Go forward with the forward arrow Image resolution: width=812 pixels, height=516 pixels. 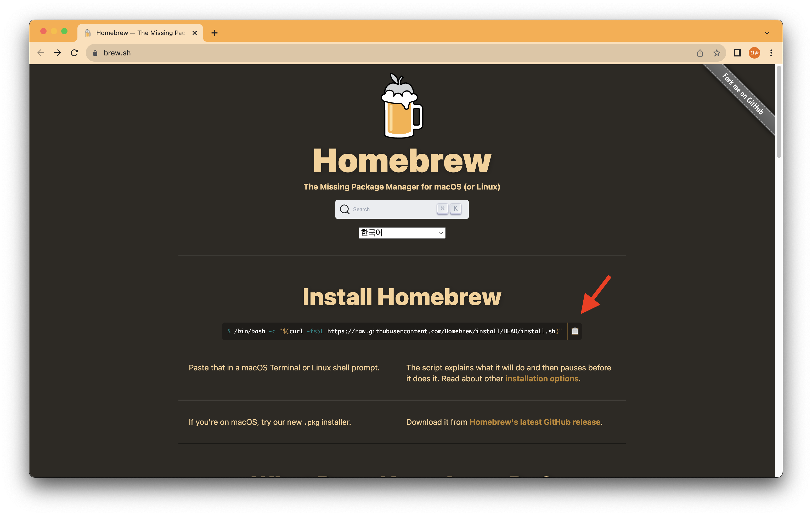[58, 53]
